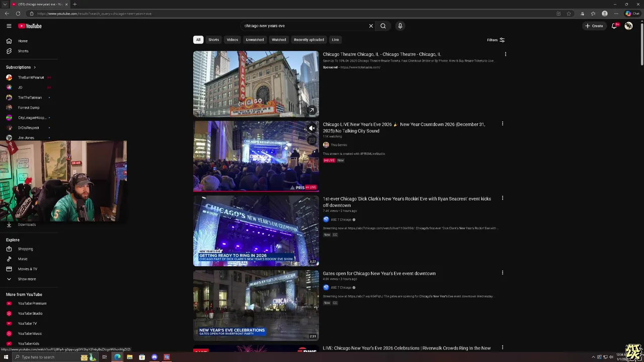Viewport: 644px width, 362px height.
Task: Open Discord from the taskbar
Action: click(154, 357)
